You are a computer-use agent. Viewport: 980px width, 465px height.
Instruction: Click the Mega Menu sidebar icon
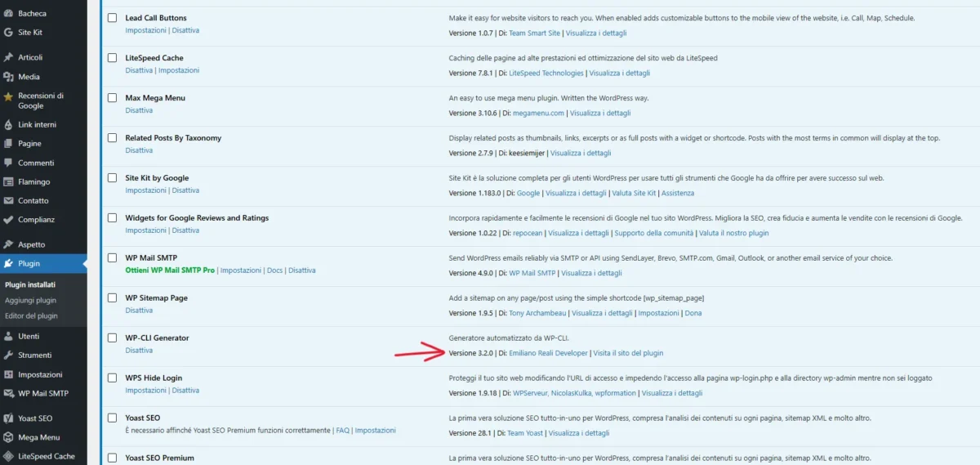pyautogui.click(x=8, y=437)
